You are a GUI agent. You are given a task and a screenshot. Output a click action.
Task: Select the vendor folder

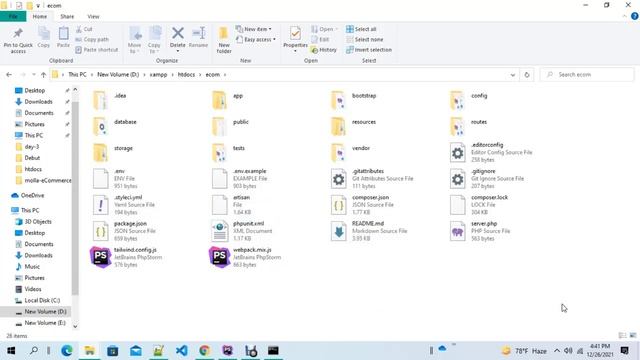coord(351,152)
